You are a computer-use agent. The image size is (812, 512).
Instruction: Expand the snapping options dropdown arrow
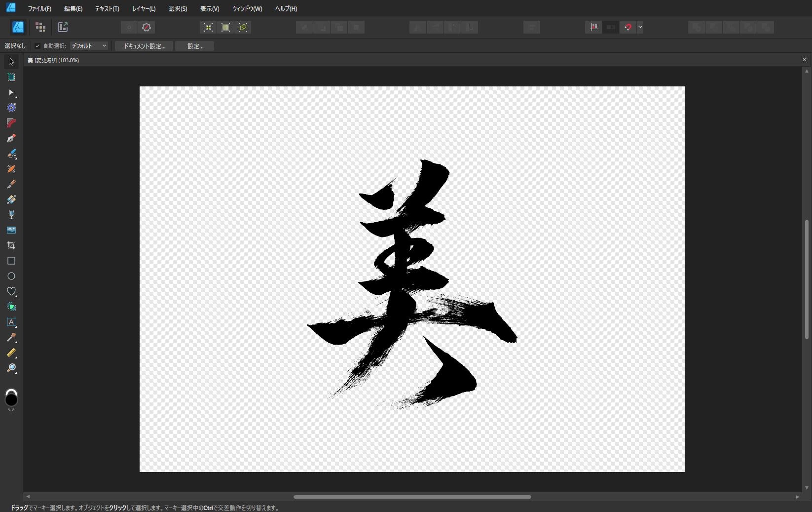pos(640,27)
